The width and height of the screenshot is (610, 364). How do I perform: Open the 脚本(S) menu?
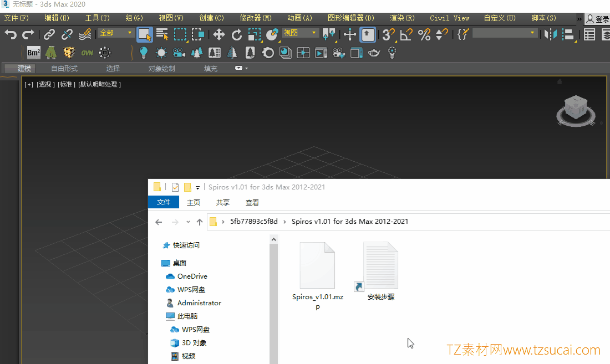click(543, 18)
